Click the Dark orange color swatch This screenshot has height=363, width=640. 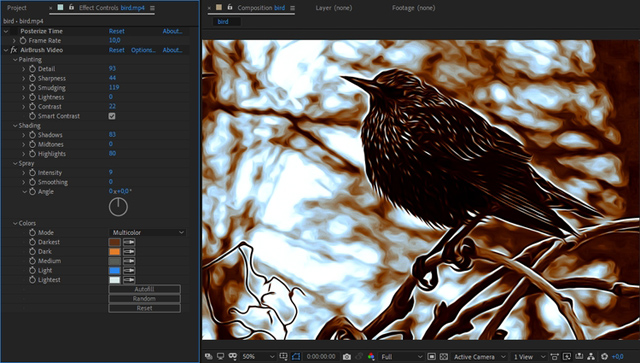115,252
